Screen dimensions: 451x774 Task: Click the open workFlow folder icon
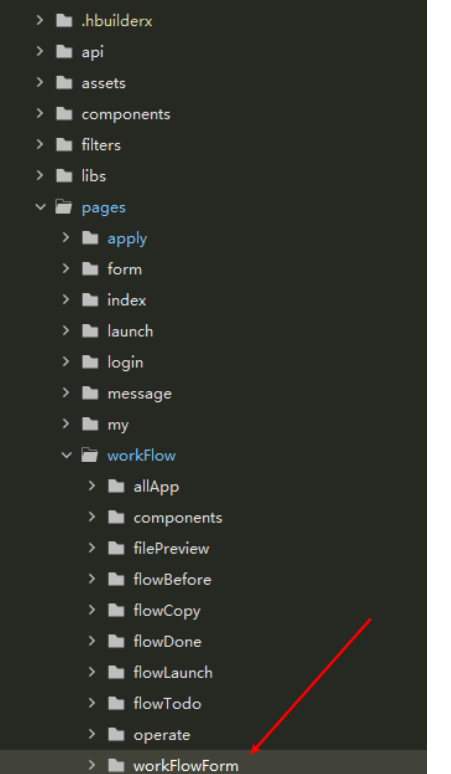(x=90, y=455)
